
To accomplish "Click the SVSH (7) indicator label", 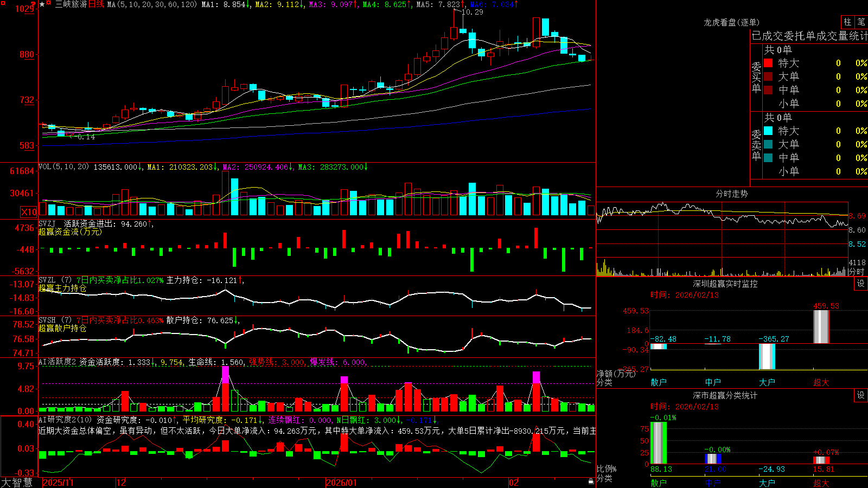I will pos(55,320).
